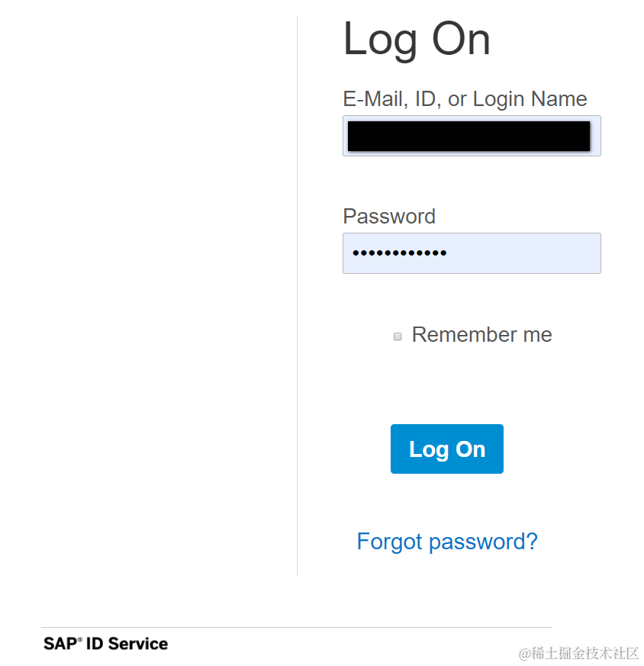Viewport: 644px width, 666px height.
Task: Click the registered trademark symbol beside SAP
Action: (80, 640)
